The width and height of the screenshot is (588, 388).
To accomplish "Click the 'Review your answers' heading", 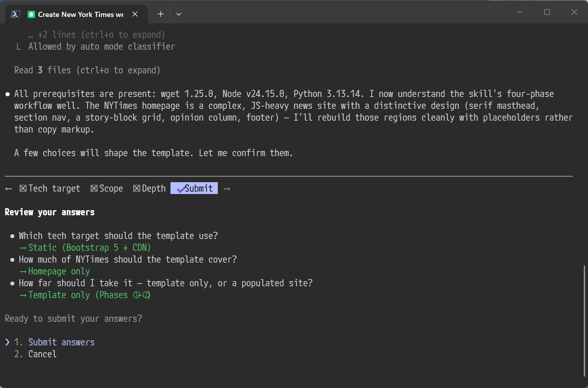I will point(50,212).
